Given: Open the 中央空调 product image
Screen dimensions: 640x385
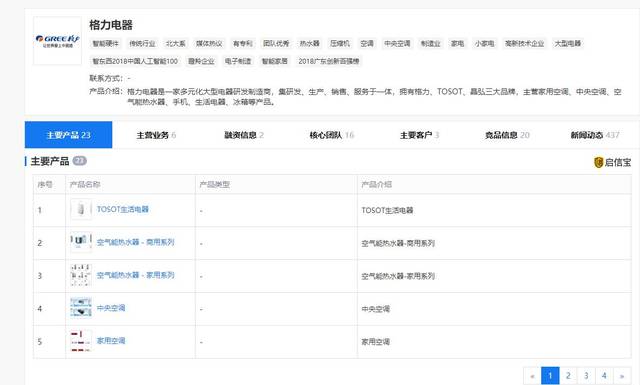Looking at the screenshot, I should tap(81, 308).
